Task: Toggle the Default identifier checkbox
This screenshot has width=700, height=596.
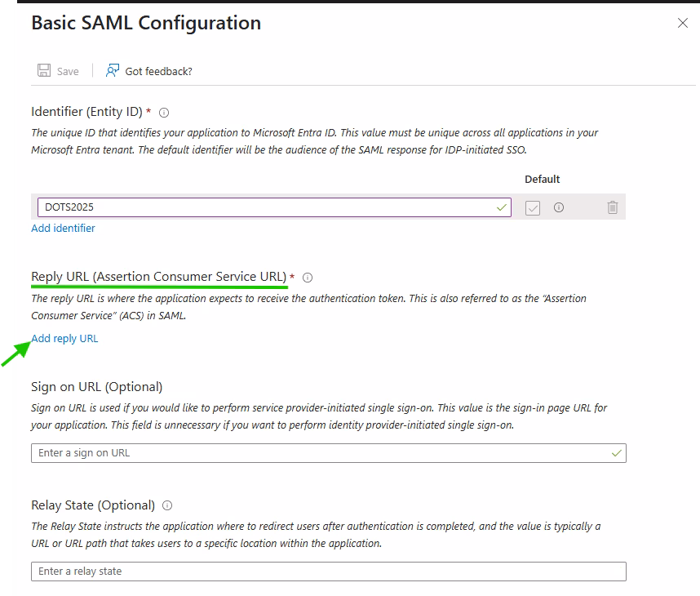Action: click(533, 207)
